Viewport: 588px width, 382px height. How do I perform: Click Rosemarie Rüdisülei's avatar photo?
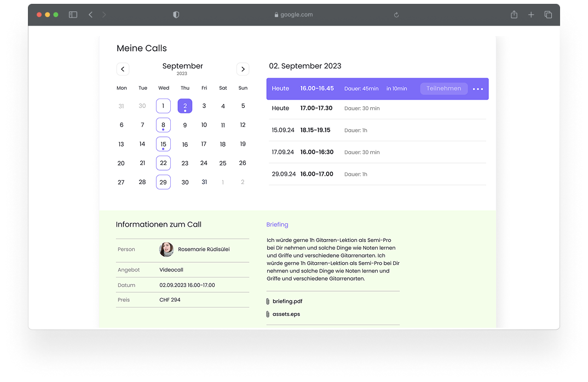pos(166,250)
